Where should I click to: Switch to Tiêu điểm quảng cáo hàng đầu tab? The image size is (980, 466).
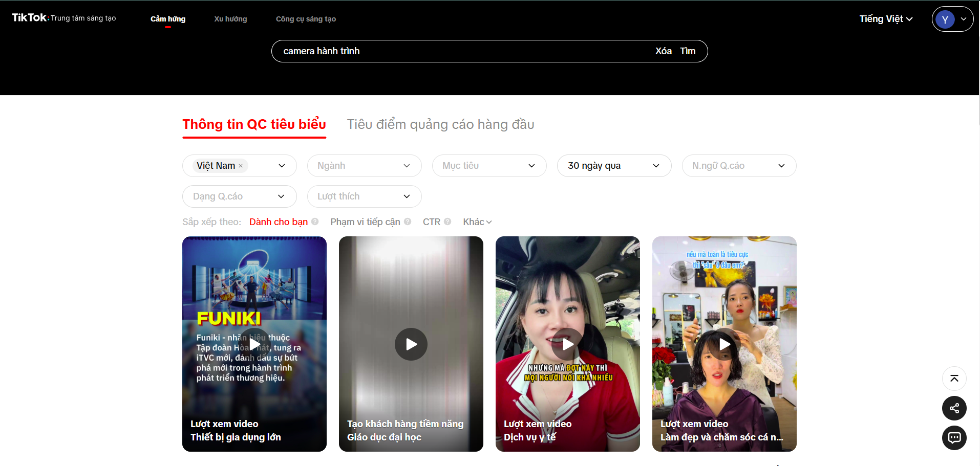tap(440, 124)
